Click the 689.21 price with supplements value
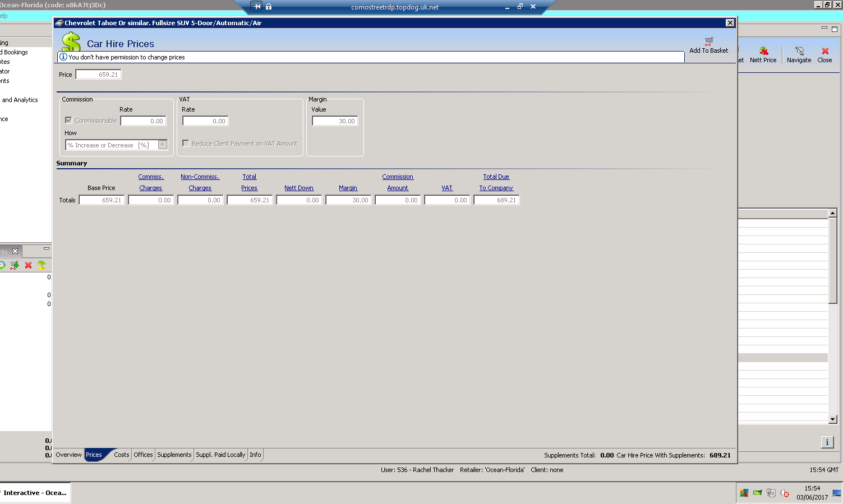 [720, 455]
